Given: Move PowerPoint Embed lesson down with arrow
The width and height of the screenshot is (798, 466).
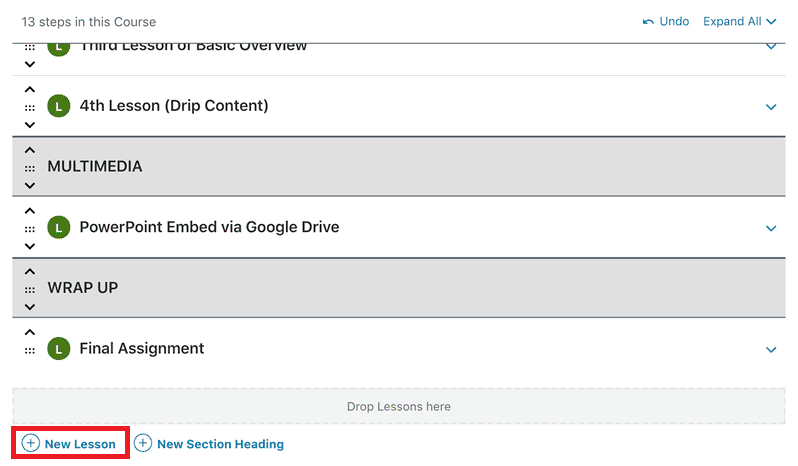Looking at the screenshot, I should pyautogui.click(x=30, y=246).
